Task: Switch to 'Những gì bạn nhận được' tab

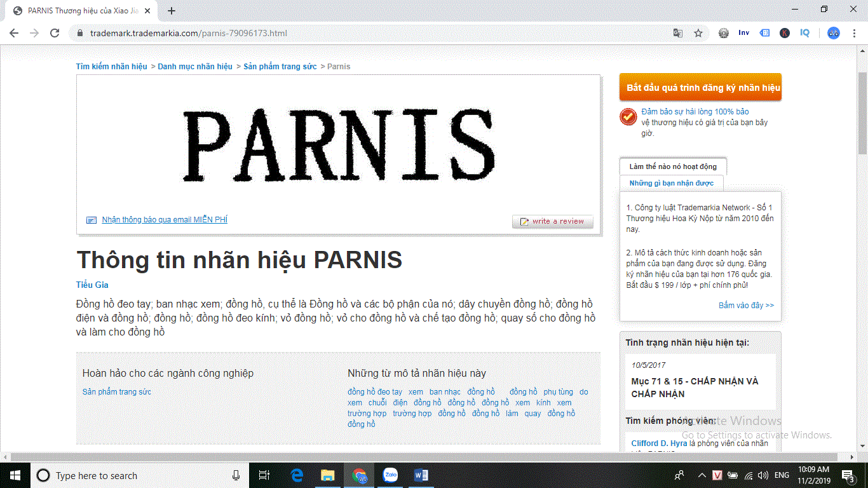Action: pyautogui.click(x=672, y=183)
